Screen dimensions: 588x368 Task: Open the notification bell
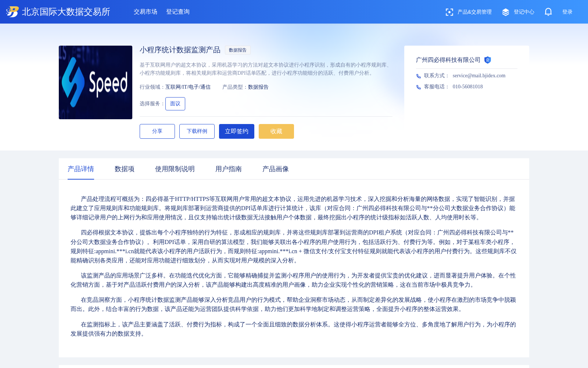click(x=548, y=12)
